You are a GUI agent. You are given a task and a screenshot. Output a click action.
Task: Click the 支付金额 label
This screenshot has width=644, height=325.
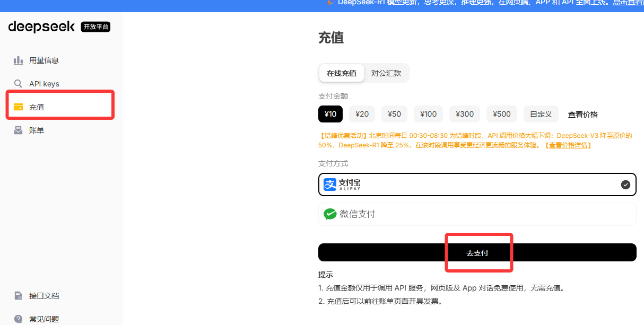point(333,96)
